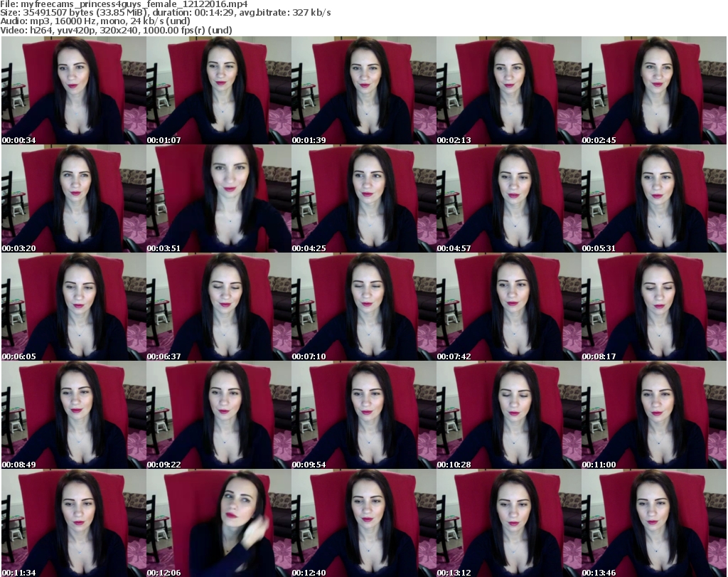The image size is (728, 577).
Task: Pick the frame stamped 00:08:17
Action: [x=654, y=307]
